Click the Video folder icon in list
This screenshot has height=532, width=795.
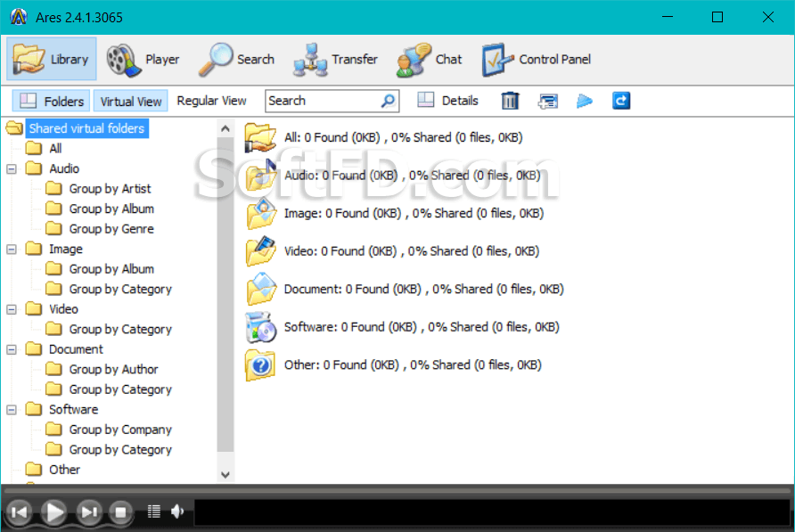point(260,251)
